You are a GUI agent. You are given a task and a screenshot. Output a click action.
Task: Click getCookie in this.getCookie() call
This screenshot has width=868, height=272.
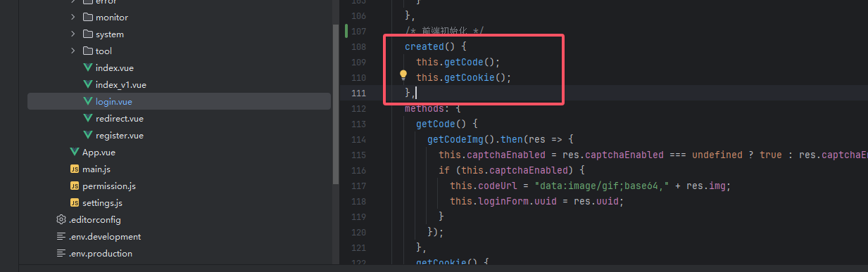(x=469, y=77)
